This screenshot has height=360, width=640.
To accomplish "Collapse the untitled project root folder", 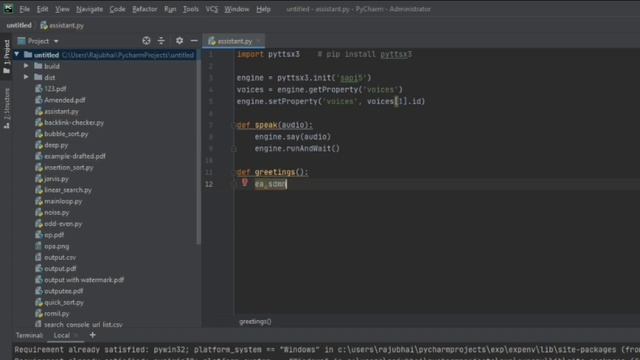I will (x=17, y=54).
